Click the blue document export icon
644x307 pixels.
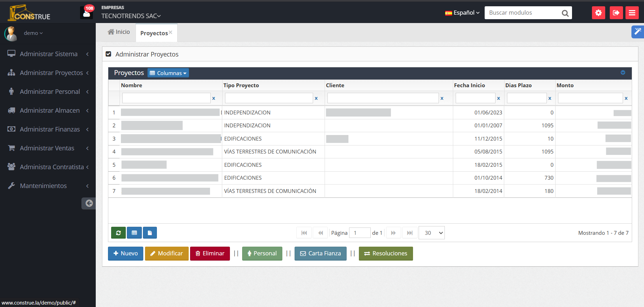[150, 233]
